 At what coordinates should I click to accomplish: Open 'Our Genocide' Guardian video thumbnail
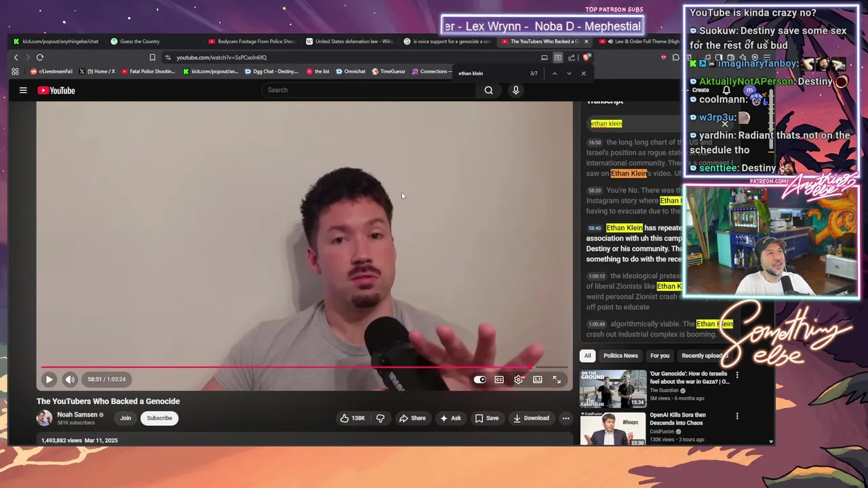tap(613, 388)
